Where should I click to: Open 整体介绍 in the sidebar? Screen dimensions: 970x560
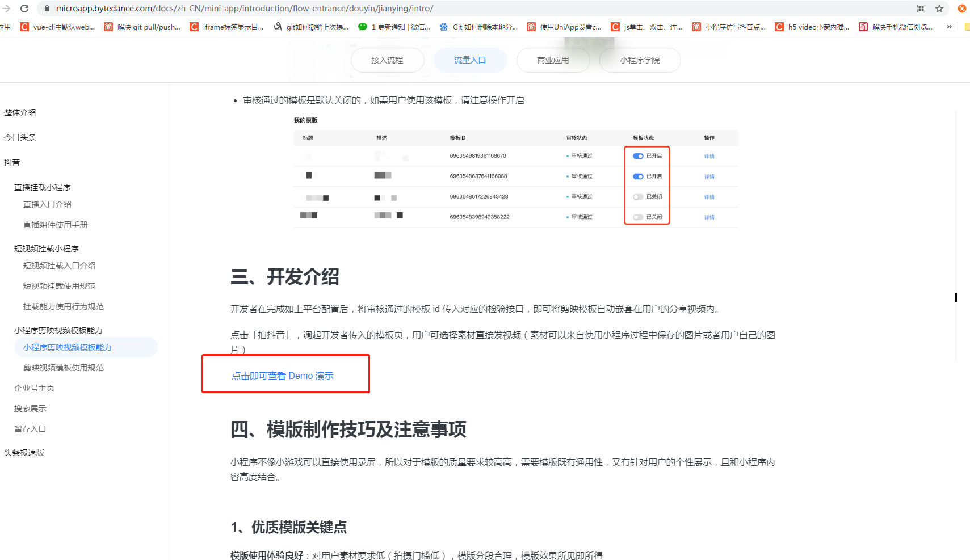tap(20, 112)
